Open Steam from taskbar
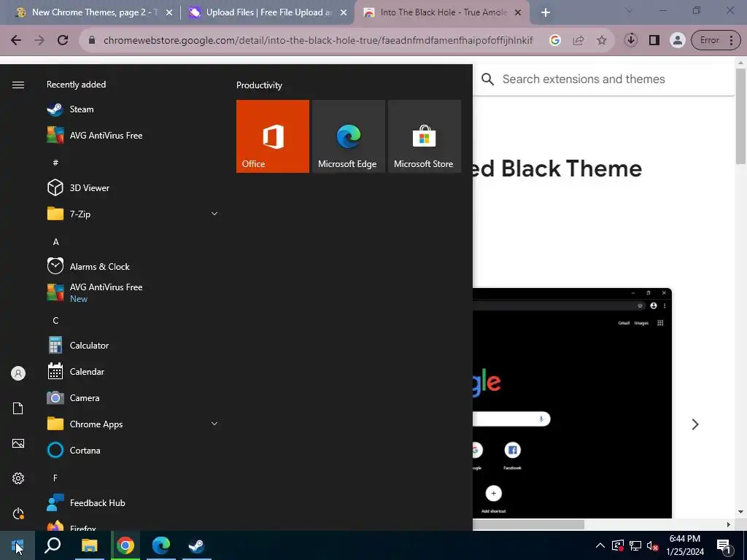Screen dimensions: 747x560 click(x=196, y=545)
